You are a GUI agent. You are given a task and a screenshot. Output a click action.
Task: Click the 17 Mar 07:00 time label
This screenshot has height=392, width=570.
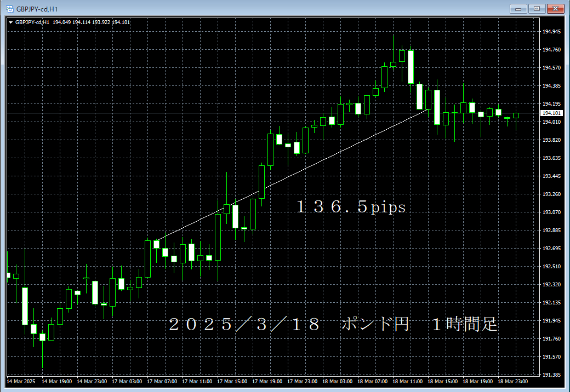pos(161,382)
